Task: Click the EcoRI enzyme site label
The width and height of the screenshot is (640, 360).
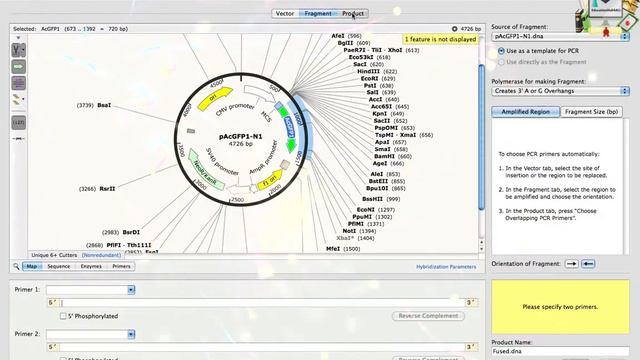Action: pos(369,78)
